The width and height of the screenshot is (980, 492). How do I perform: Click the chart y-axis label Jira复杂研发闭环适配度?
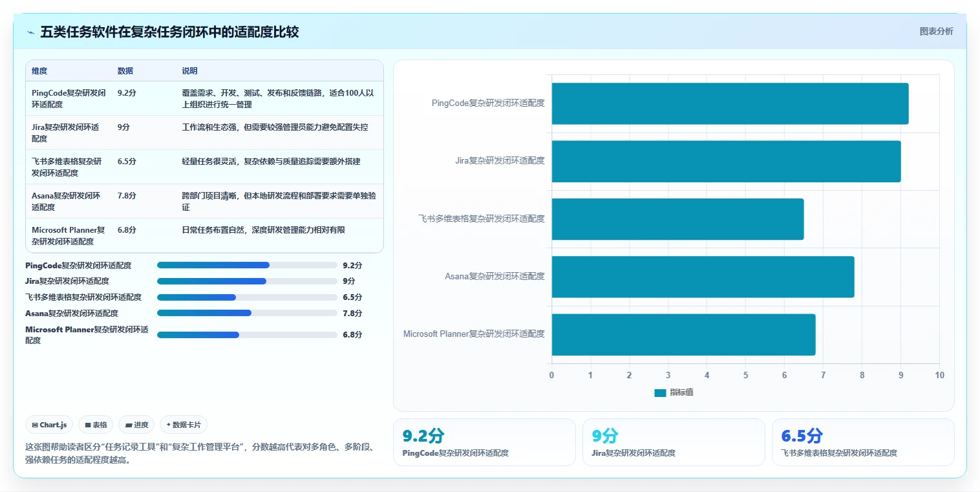[500, 161]
